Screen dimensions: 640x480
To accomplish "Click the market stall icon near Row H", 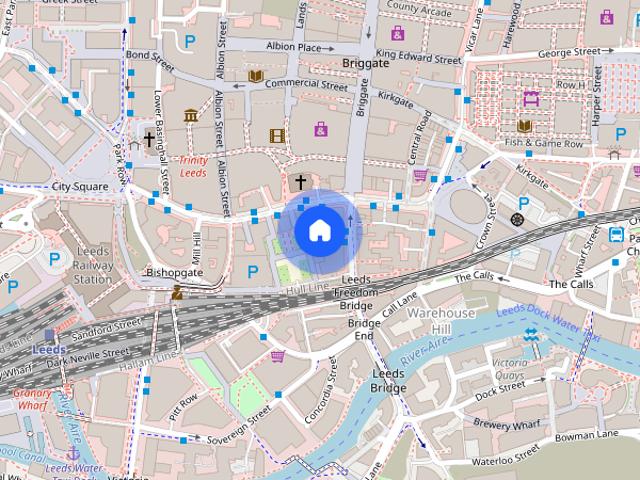I will click(x=531, y=98).
